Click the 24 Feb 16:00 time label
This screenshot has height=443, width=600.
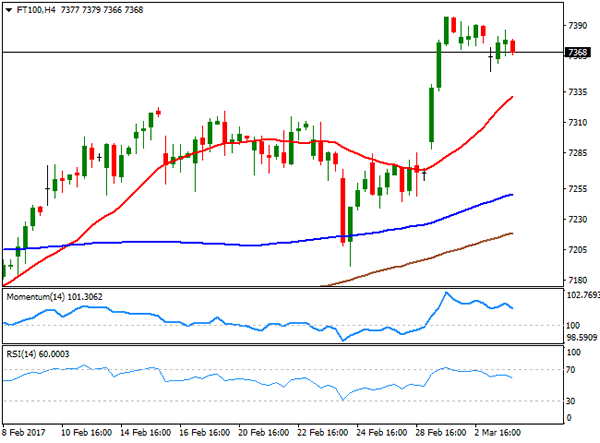pos(382,433)
